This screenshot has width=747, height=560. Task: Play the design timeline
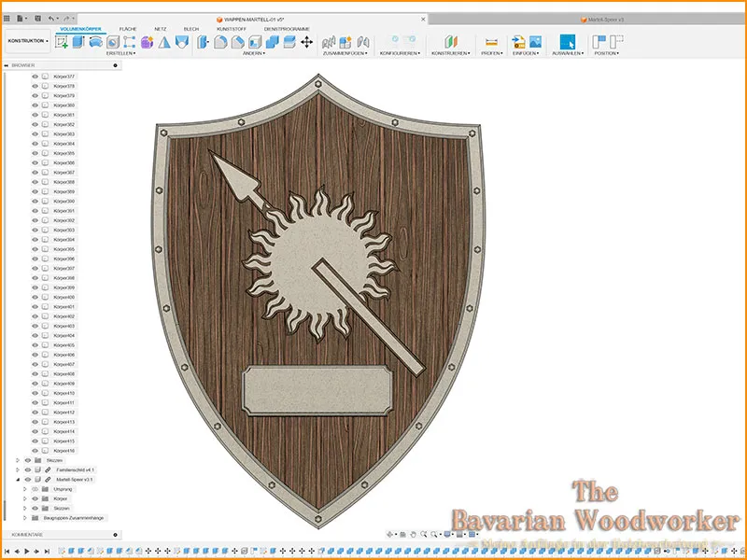(27, 551)
